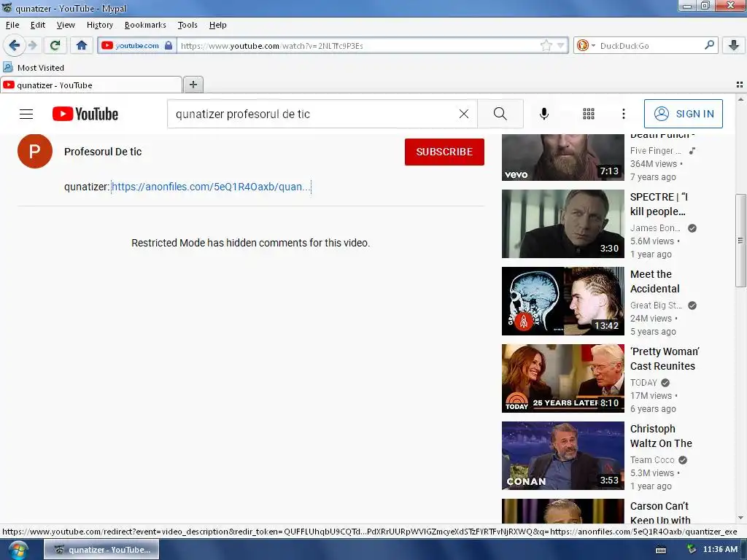Open a new tab with plus button
The width and height of the screenshot is (747, 560).
coord(193,85)
